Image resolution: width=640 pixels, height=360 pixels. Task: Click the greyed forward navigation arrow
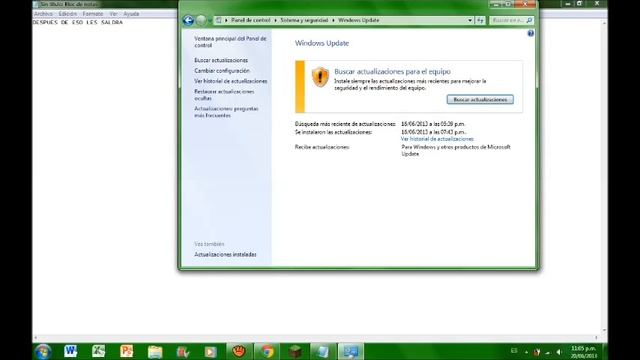click(201, 20)
